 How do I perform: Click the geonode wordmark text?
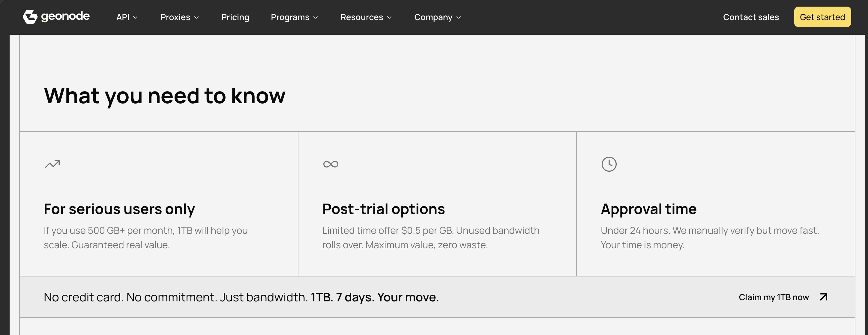[65, 16]
